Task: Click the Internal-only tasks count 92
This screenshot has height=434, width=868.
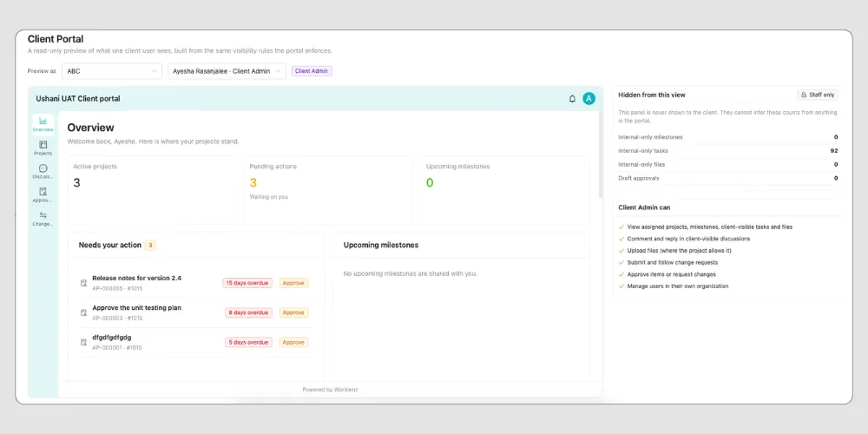Action: pos(833,150)
